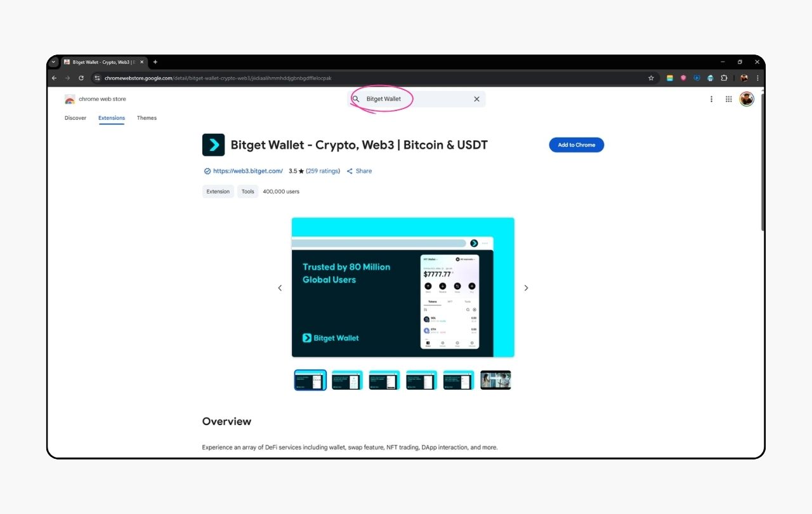This screenshot has width=812, height=514.
Task: Open the blue circular extension icon
Action: pos(697,78)
